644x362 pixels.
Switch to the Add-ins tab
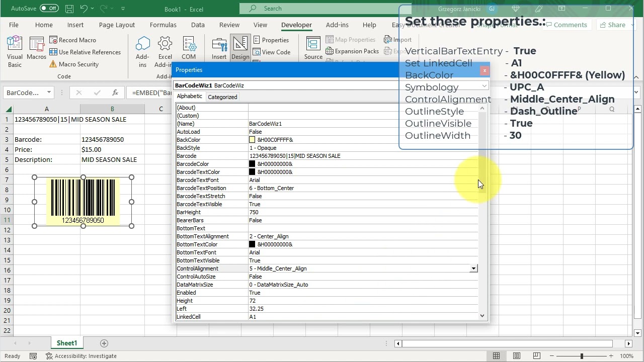[337, 25]
